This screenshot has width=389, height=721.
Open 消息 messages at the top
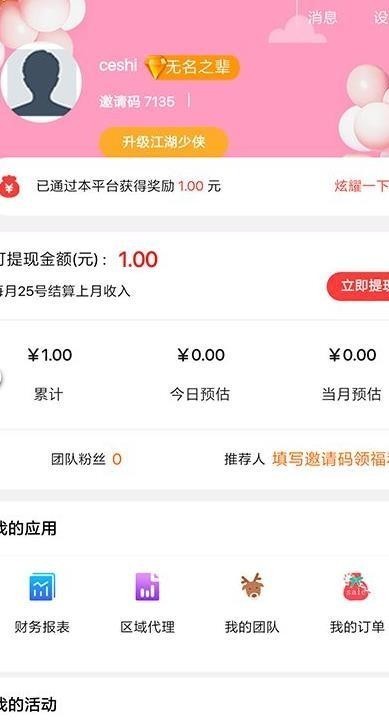tap(322, 17)
